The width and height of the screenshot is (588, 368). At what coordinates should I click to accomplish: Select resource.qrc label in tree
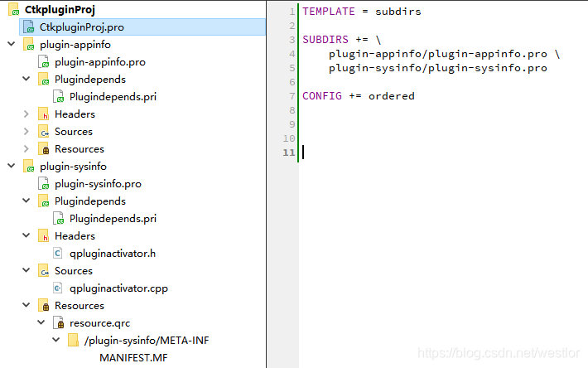[99, 323]
